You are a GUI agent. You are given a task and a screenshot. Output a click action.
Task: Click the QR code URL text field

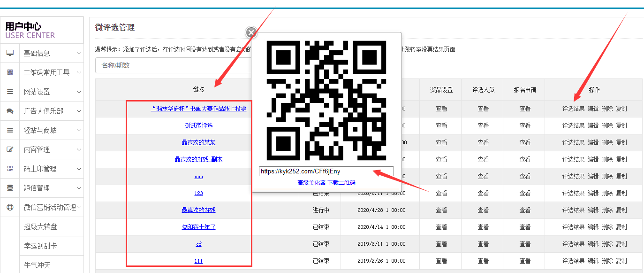[326, 172]
